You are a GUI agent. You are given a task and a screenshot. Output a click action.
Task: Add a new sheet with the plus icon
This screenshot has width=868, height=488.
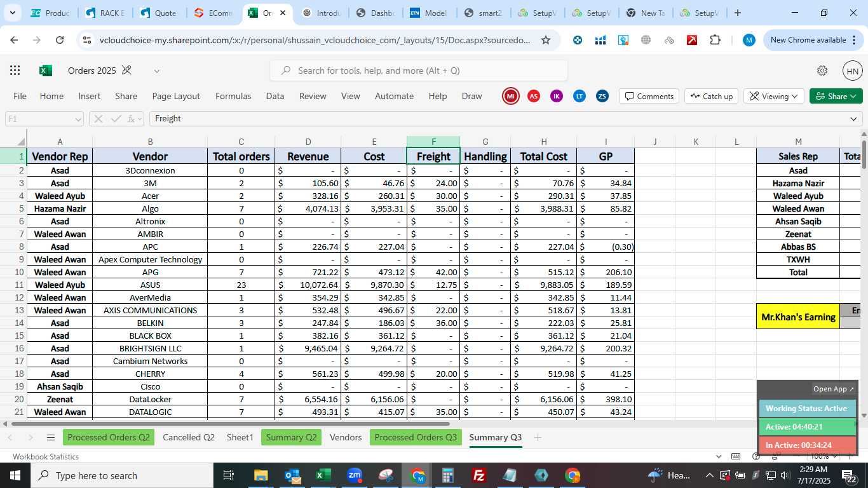coord(538,437)
